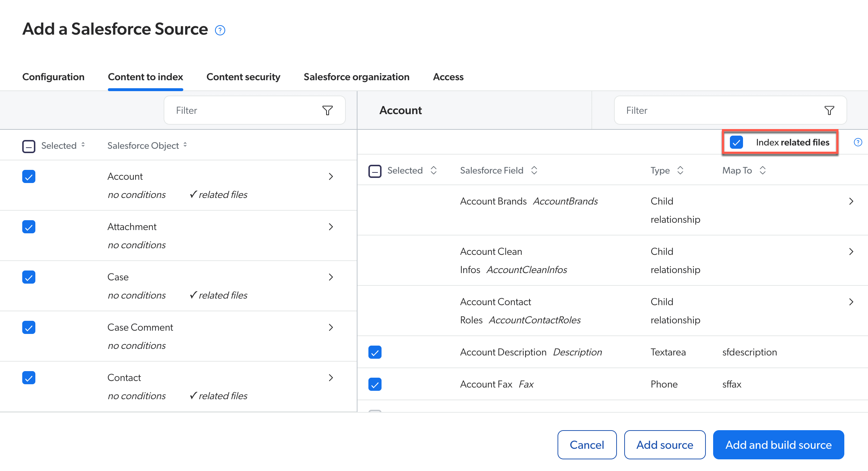Uncheck the Account Description field
Screen dimensions: 868x471
tap(375, 352)
